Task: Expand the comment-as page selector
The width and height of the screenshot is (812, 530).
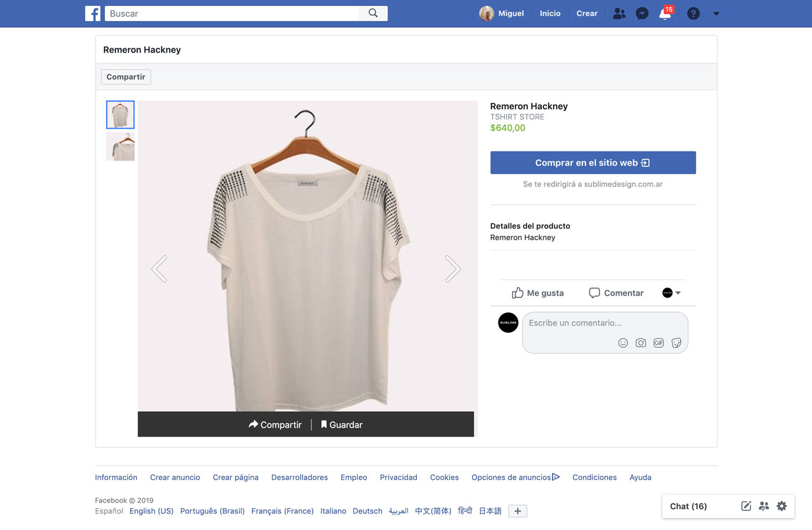Action: [672, 293]
